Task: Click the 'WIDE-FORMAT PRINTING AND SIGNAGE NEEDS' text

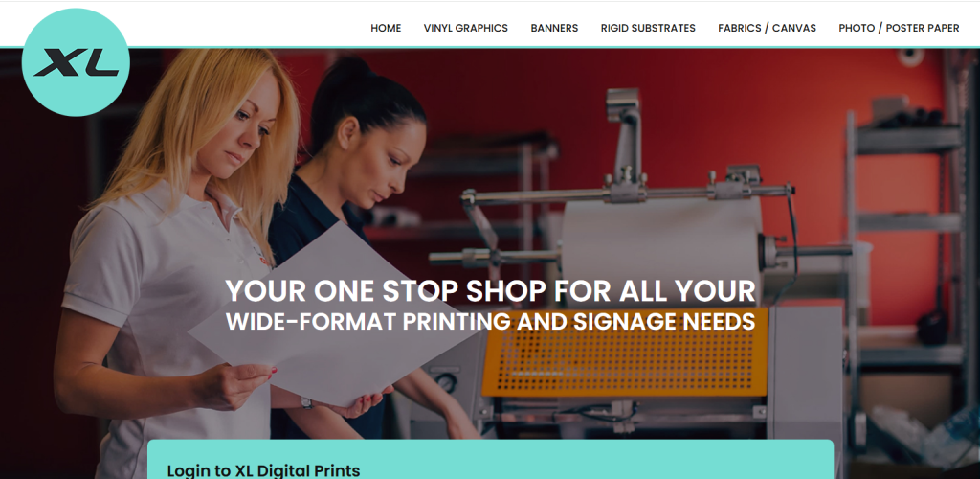Action: point(491,322)
